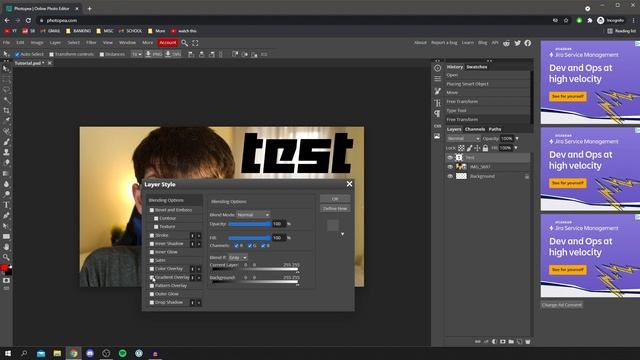Open the Paragraph panel icon
640x360 pixels.
click(x=438, y=114)
